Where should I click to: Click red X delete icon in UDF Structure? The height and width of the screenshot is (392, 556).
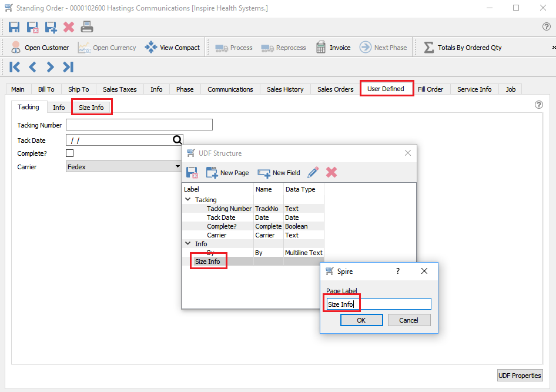click(x=331, y=173)
